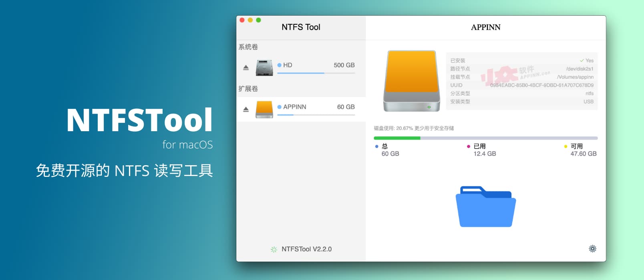
Task: Select the HD hard drive icon
Action: [264, 68]
